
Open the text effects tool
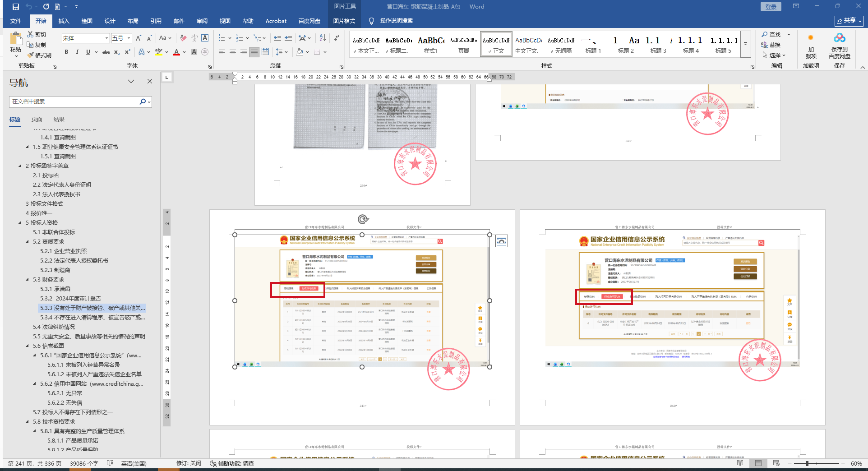(x=142, y=52)
